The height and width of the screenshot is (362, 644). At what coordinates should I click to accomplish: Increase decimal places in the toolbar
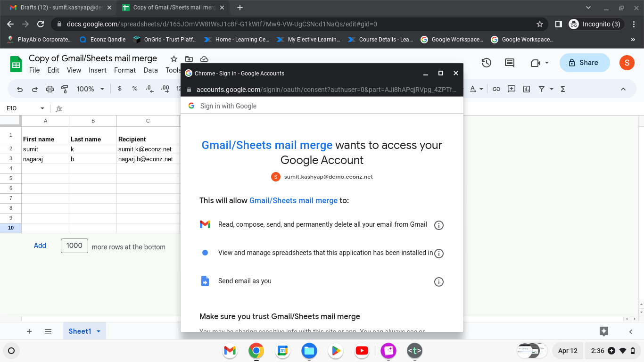click(165, 89)
